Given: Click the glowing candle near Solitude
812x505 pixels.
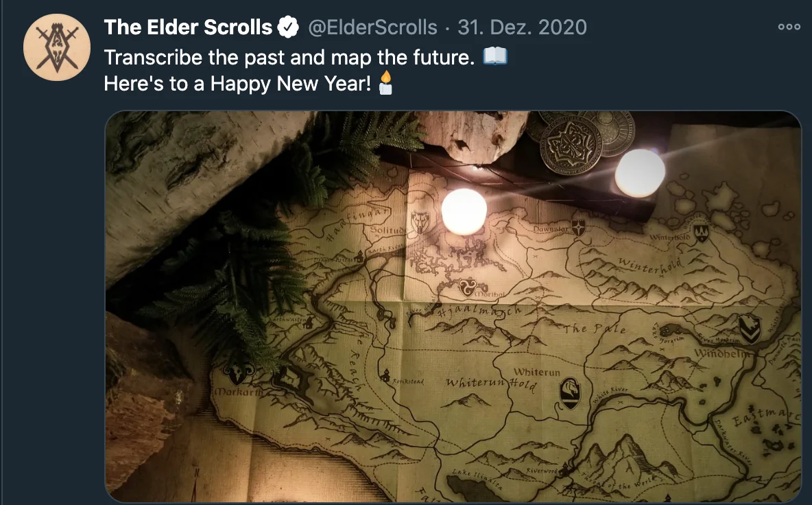Looking at the screenshot, I should click(x=464, y=211).
